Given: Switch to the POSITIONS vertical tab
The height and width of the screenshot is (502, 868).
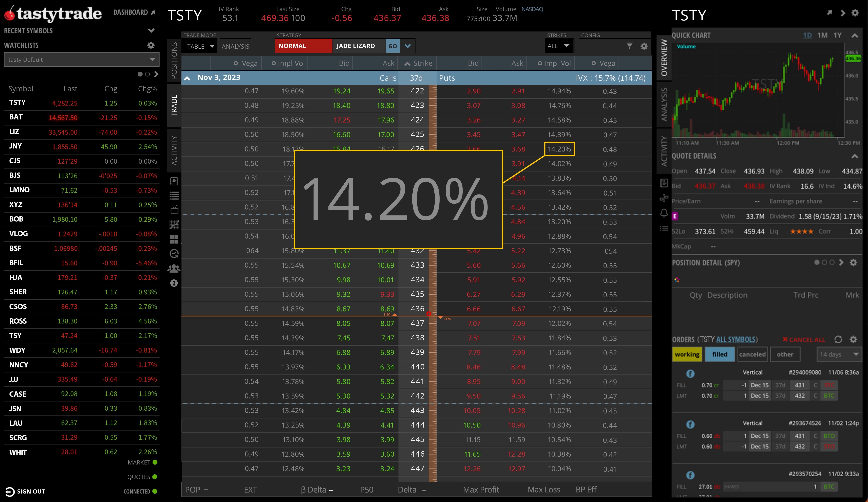Looking at the screenshot, I should [x=174, y=60].
